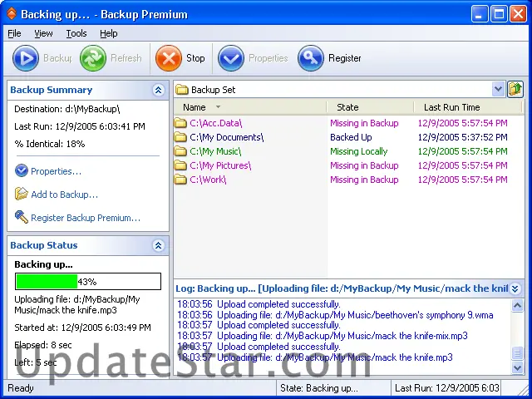The image size is (532, 399).
Task: Sort by the Name column header
Action: tap(250, 107)
